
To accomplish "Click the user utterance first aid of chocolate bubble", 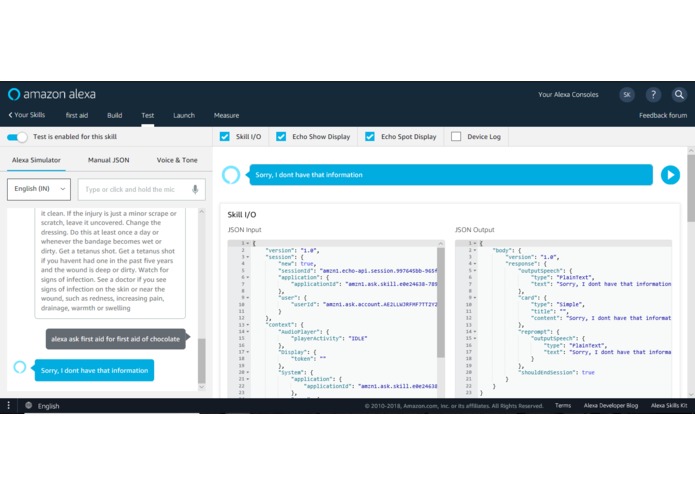I will [x=116, y=339].
